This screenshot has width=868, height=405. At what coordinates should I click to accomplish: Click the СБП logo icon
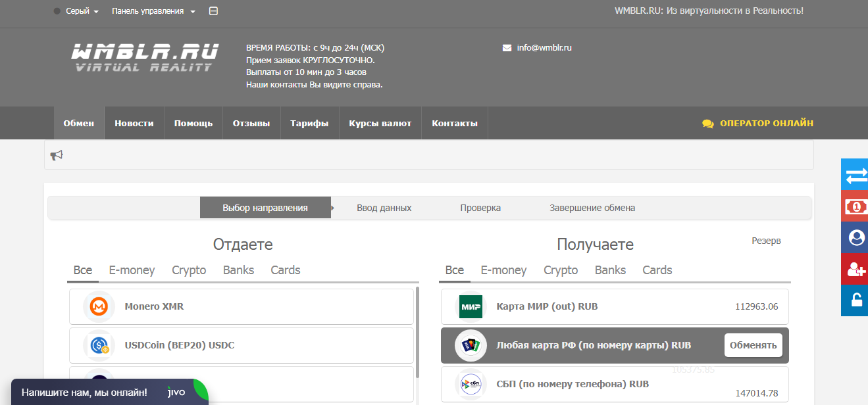click(471, 384)
